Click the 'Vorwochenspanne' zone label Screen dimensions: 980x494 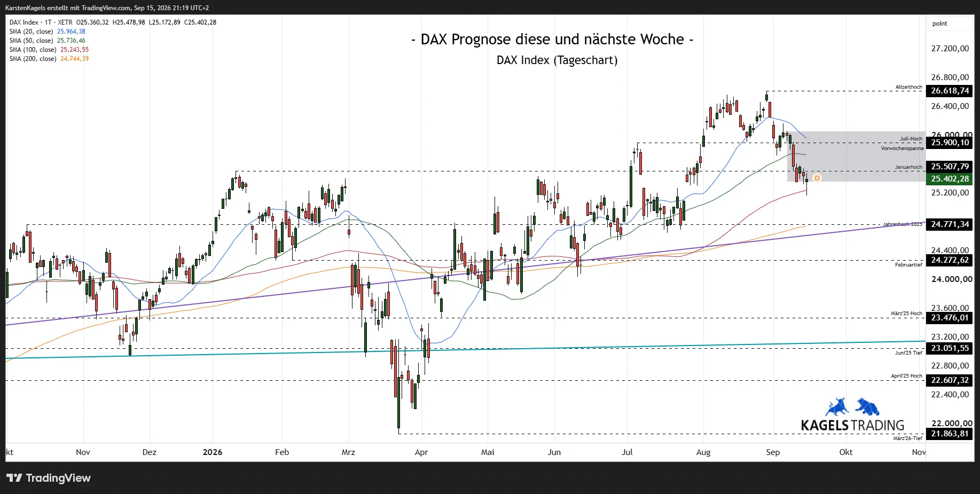coord(902,148)
